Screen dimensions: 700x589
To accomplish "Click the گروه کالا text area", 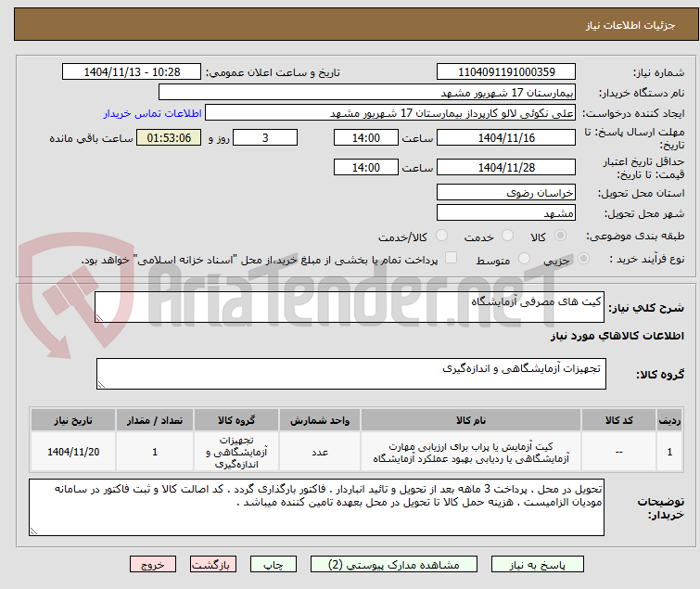I will tap(350, 374).
